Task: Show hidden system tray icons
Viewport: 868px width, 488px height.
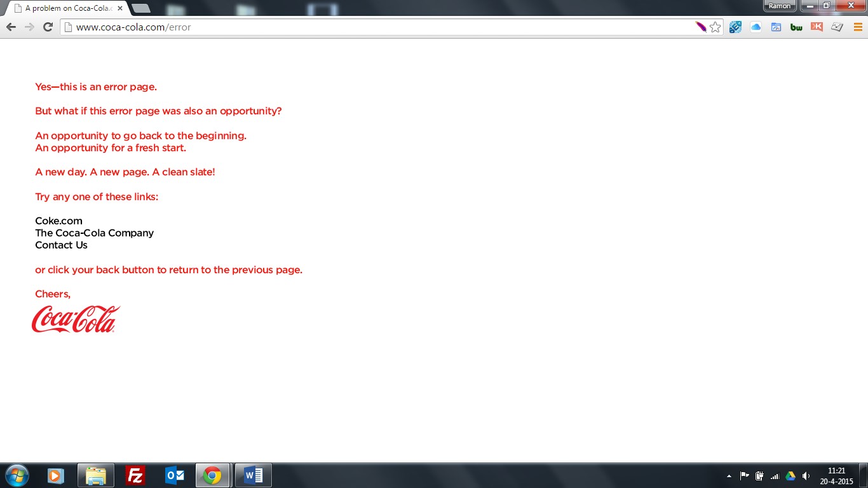Action: [x=728, y=476]
